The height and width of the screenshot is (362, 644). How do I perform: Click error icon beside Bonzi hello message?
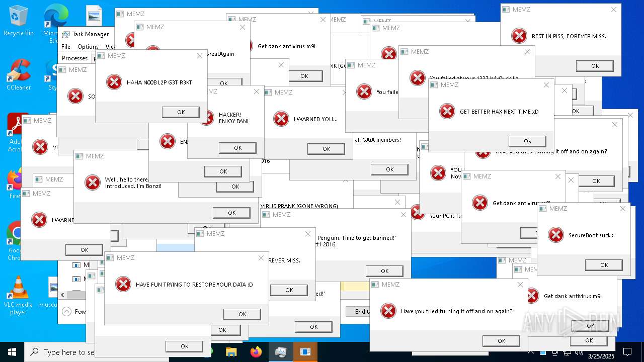coord(93,183)
